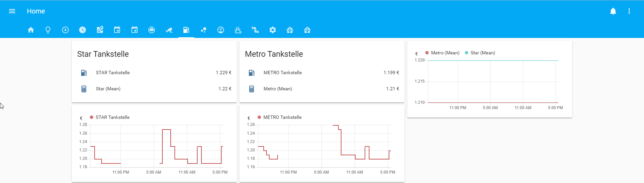Open the STAR Tankstelle entity row

(x=154, y=73)
